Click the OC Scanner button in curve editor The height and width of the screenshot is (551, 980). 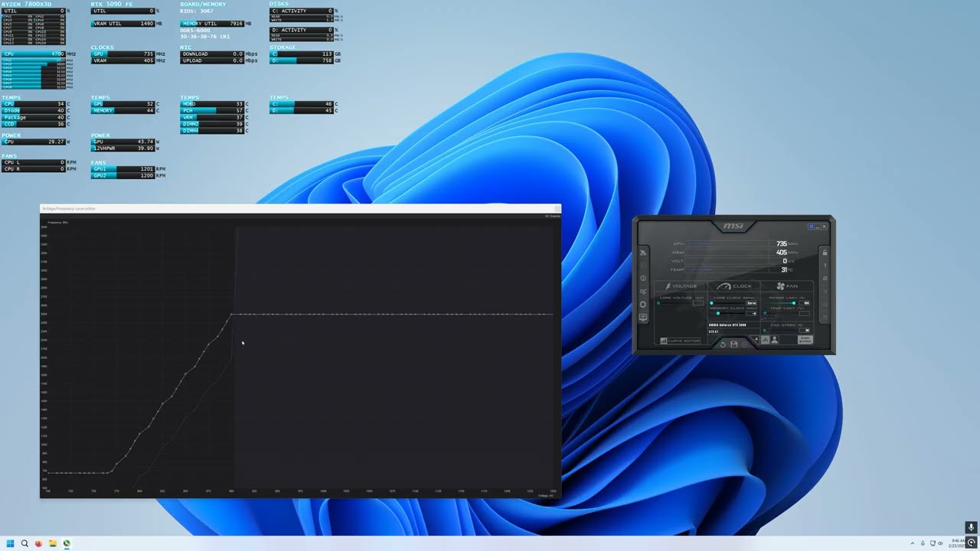coord(553,216)
